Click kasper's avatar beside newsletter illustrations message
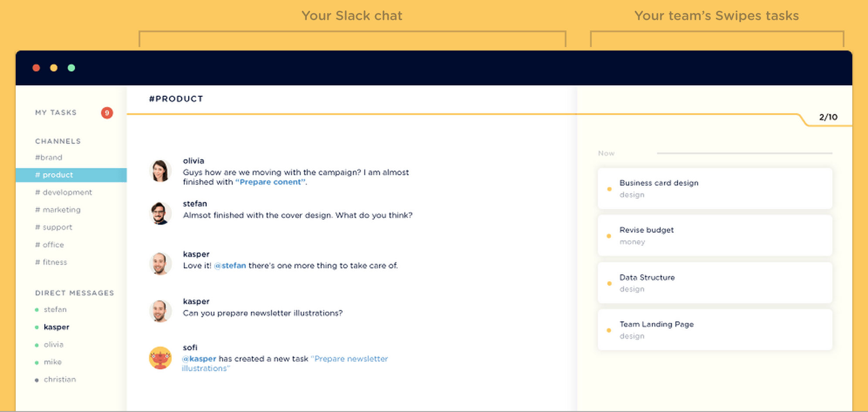This screenshot has width=868, height=412. pyautogui.click(x=160, y=311)
